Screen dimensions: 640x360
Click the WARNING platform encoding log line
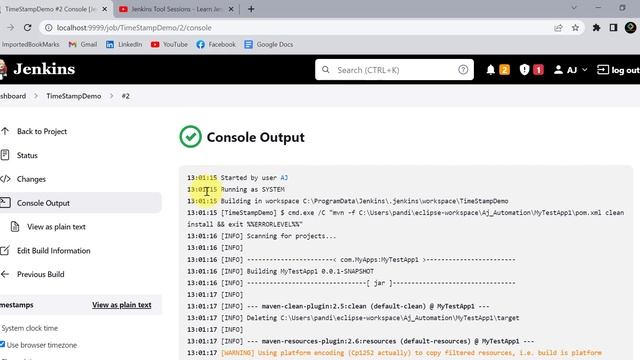click(x=411, y=353)
